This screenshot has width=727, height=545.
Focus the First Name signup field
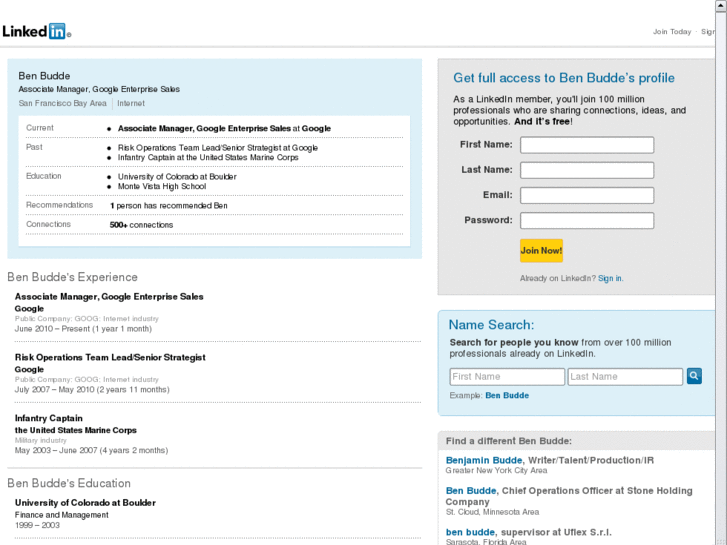click(x=587, y=145)
